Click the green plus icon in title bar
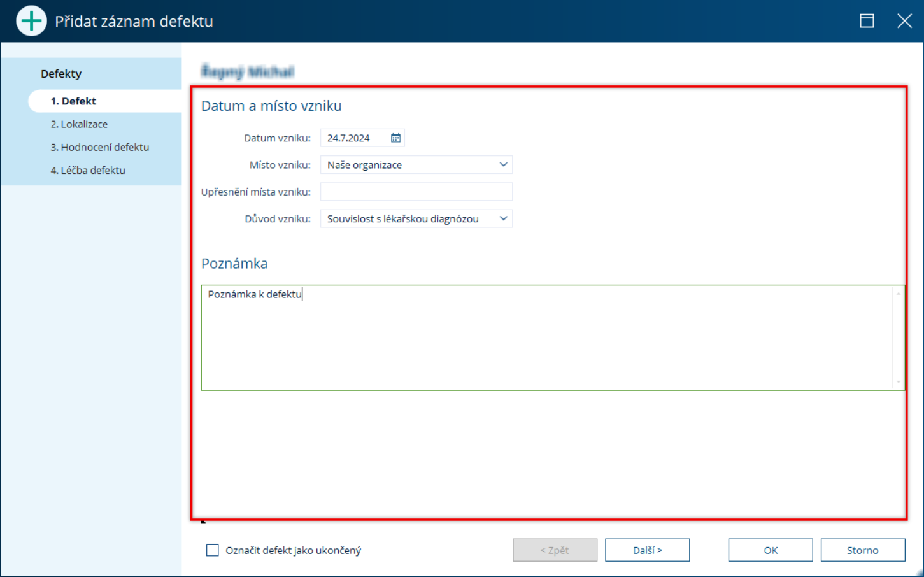 (31, 21)
